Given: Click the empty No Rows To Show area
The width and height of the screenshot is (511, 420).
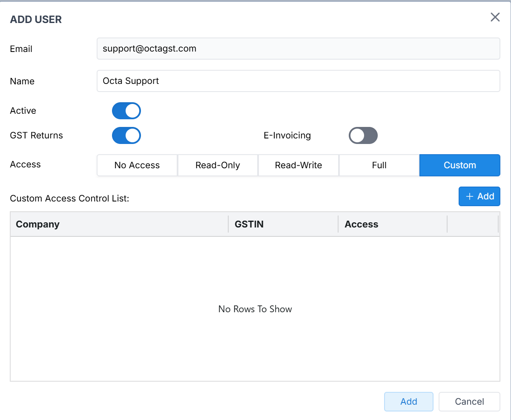Looking at the screenshot, I should pos(255,309).
